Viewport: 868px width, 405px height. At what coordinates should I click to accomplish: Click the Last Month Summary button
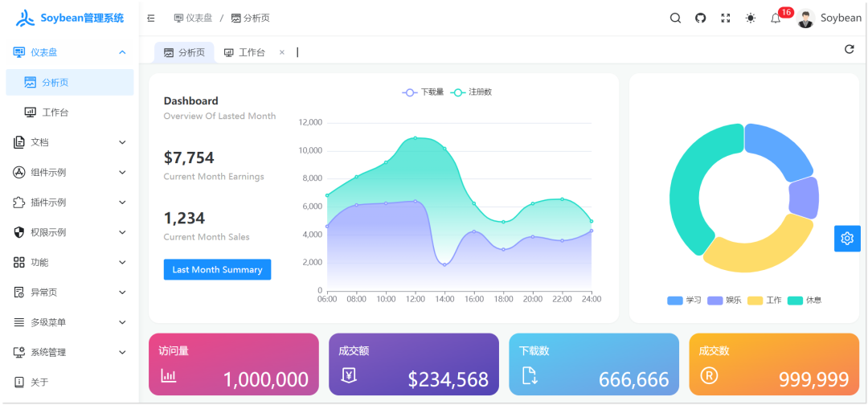(x=217, y=269)
